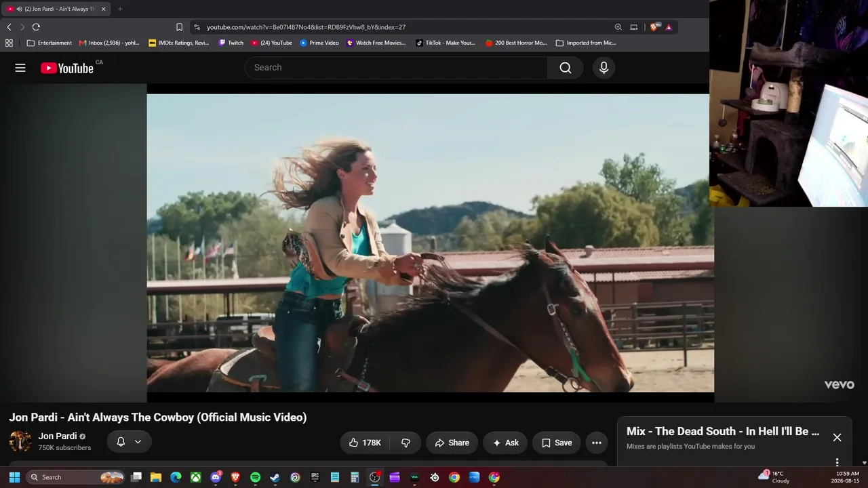868x488 pixels.
Task: Click the Windows taskbar Search box
Action: click(x=76, y=477)
